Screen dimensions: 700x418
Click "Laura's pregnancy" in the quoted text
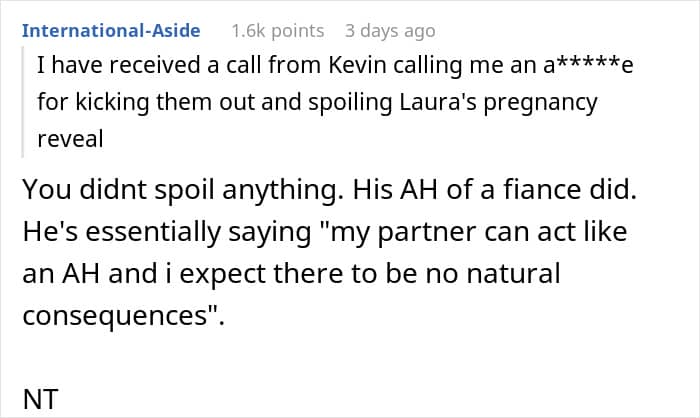[498, 102]
